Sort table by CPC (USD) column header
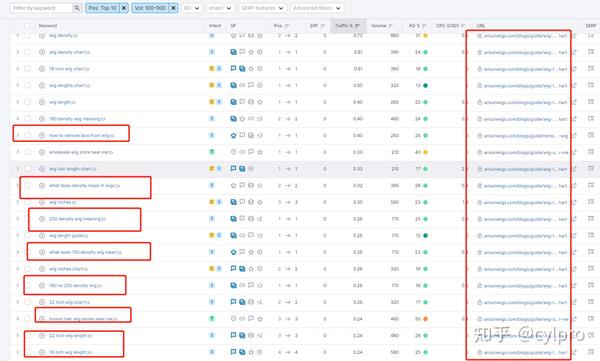 coord(450,26)
